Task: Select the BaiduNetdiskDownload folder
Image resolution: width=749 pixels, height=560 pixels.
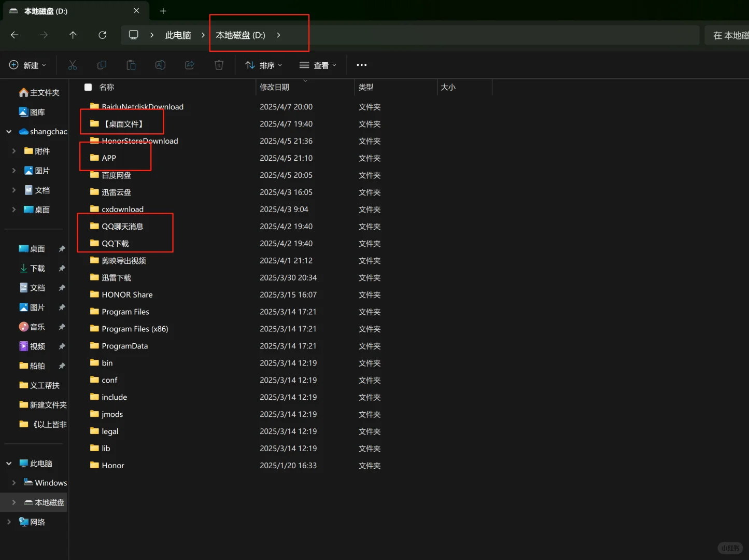Action: [143, 106]
